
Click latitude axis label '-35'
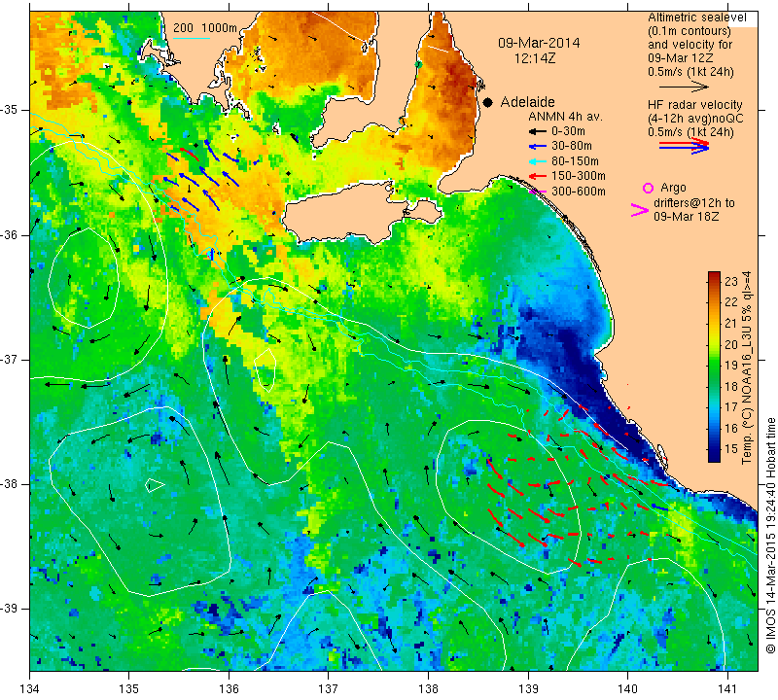[10, 110]
